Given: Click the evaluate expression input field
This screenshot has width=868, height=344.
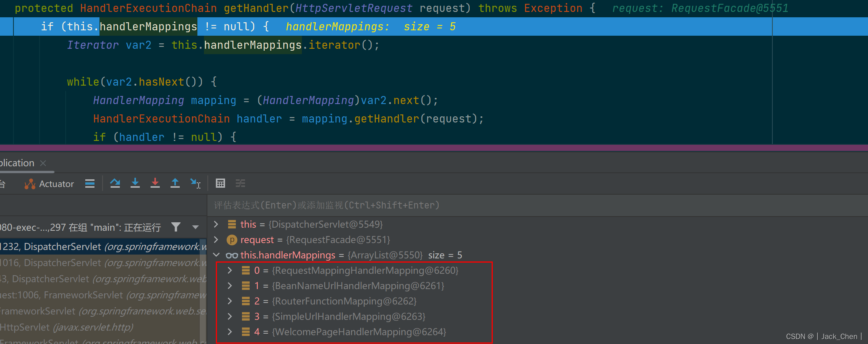Looking at the screenshot, I should (x=537, y=205).
